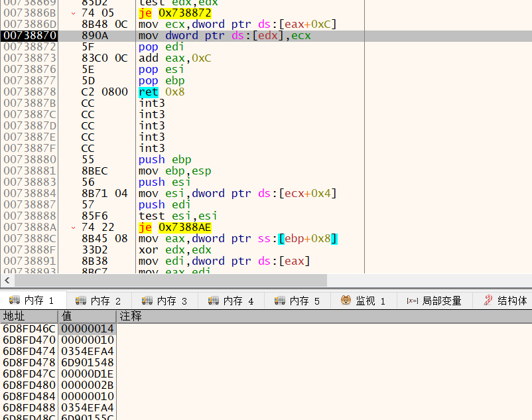Viewport: 532px width, 420px height.
Task: Select memory value 0000002B
Action: pos(88,385)
